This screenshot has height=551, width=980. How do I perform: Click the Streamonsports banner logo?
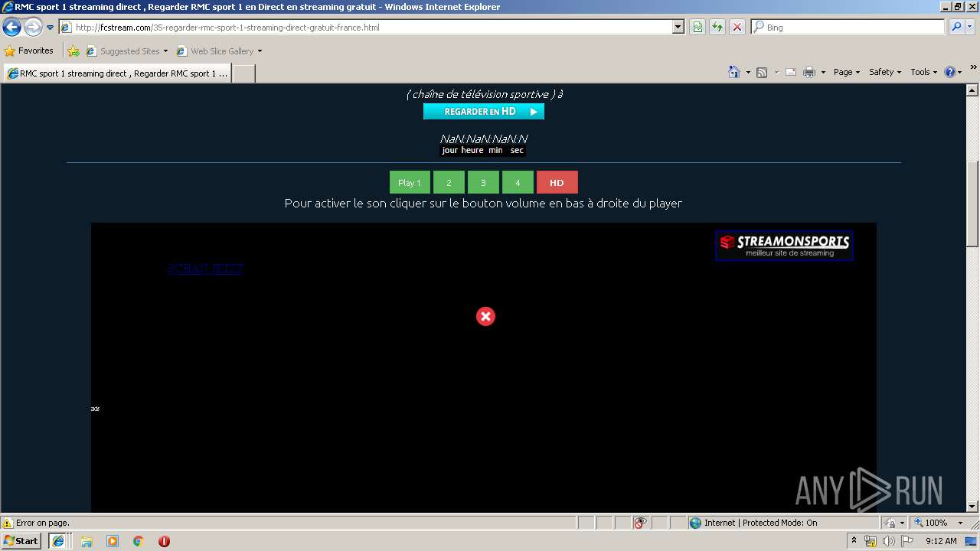784,246
